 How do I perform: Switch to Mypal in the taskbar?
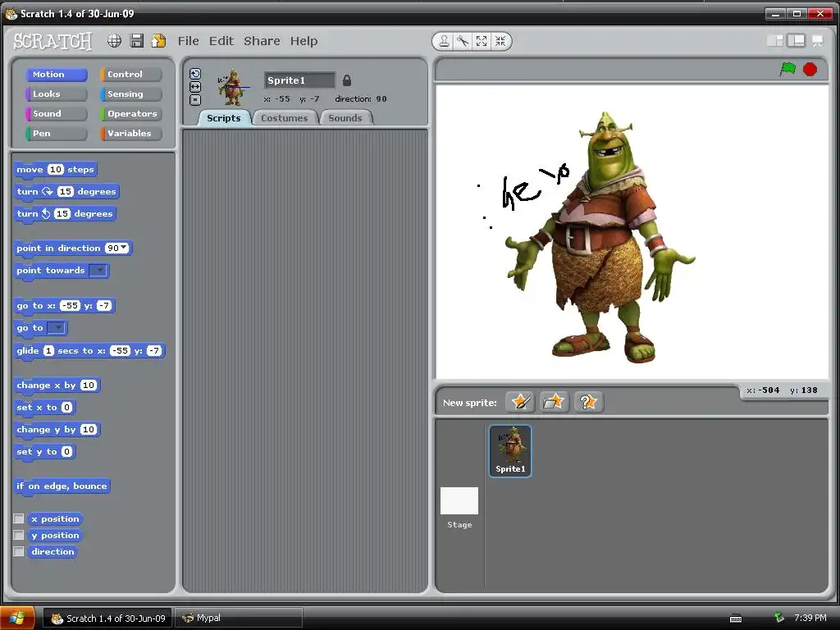[239, 618]
